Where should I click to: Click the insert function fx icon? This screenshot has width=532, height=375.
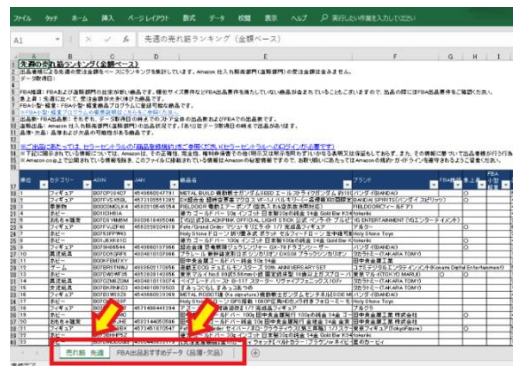tap(126, 39)
